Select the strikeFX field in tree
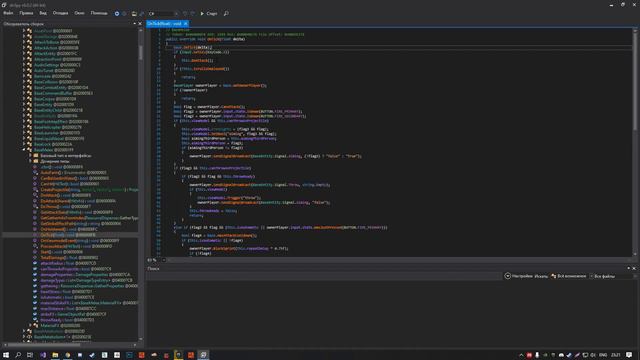 tap(73, 315)
